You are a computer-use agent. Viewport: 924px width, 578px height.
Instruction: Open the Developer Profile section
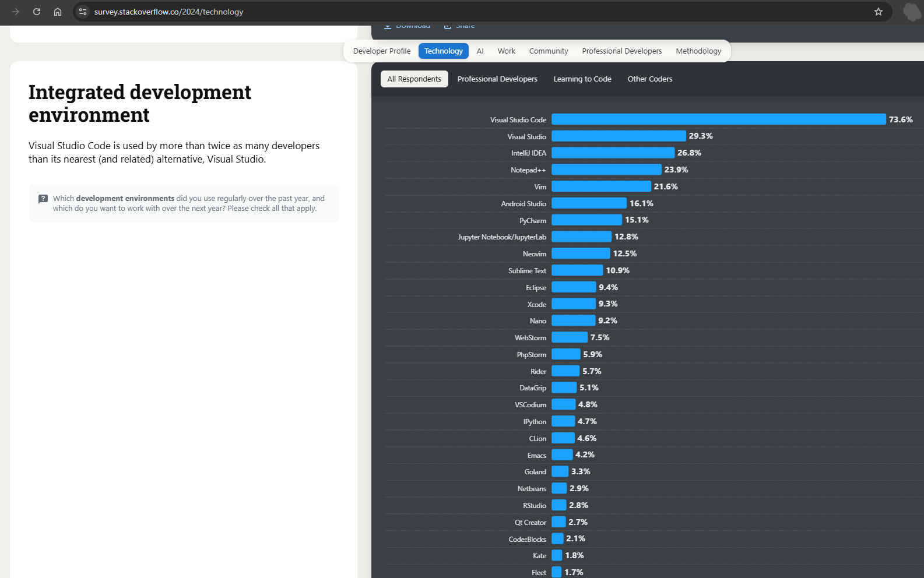[x=382, y=51]
